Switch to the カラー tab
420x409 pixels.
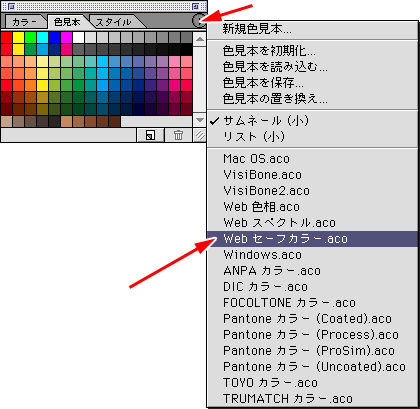click(25, 22)
